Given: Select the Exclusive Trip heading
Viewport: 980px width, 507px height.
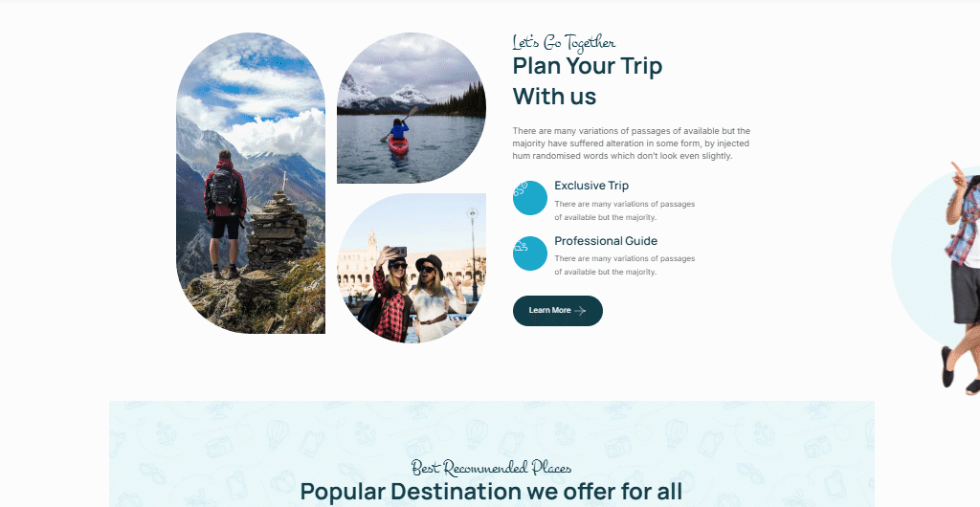Looking at the screenshot, I should click(x=591, y=186).
